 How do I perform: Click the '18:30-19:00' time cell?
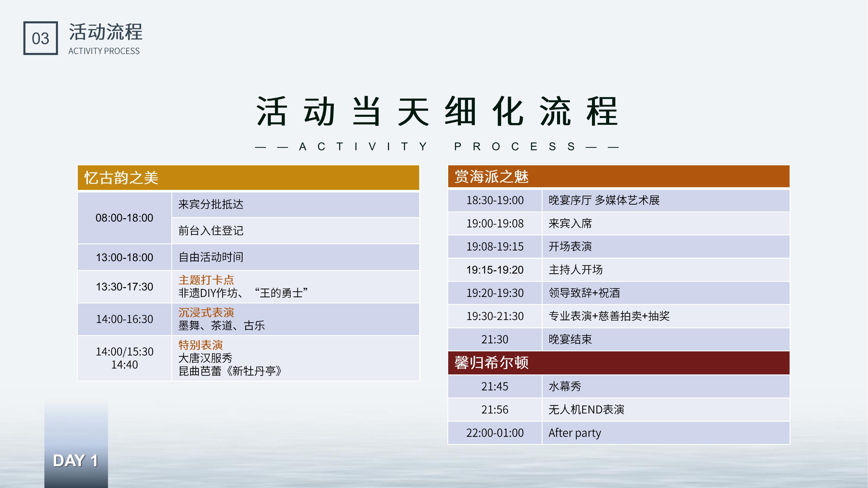pyautogui.click(x=495, y=201)
